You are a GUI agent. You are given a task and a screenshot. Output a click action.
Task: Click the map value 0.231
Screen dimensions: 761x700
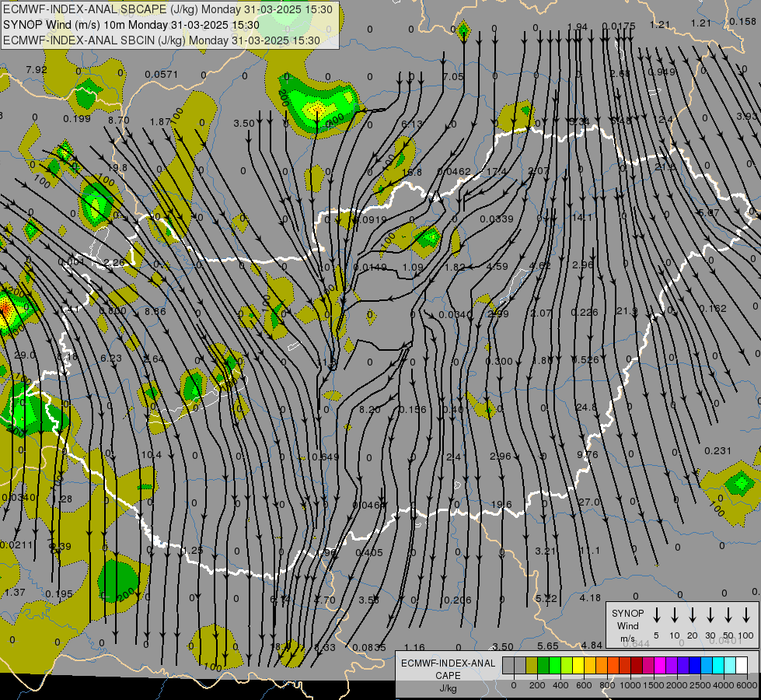coord(717,451)
